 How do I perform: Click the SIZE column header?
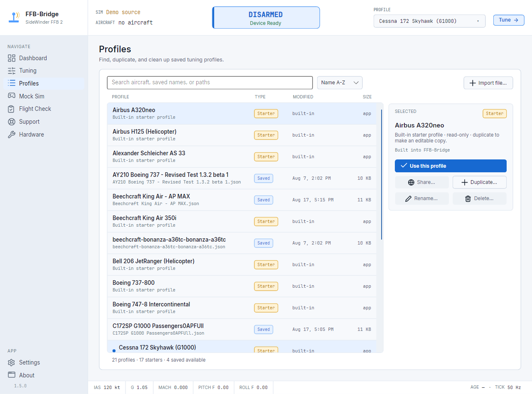[367, 97]
